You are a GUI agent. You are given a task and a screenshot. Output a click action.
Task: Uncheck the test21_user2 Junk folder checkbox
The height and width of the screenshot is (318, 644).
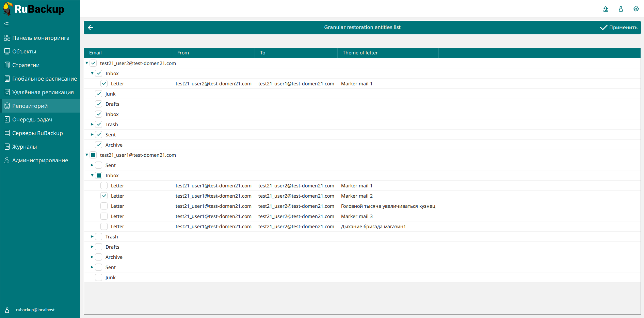pyautogui.click(x=99, y=94)
